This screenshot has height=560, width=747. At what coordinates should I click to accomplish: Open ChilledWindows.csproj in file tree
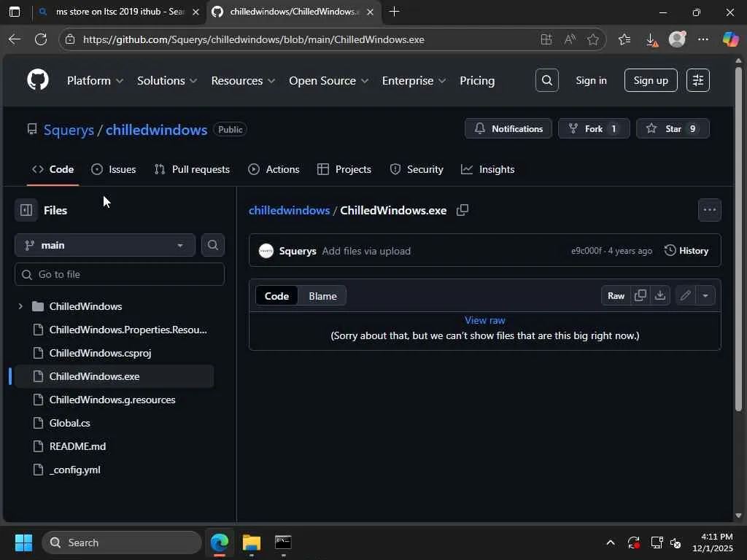click(x=100, y=353)
